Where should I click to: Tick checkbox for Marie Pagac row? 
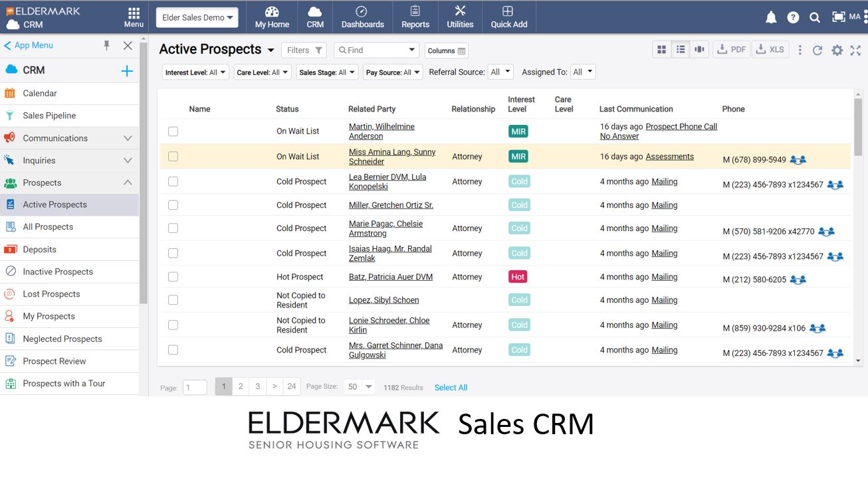pyautogui.click(x=173, y=228)
